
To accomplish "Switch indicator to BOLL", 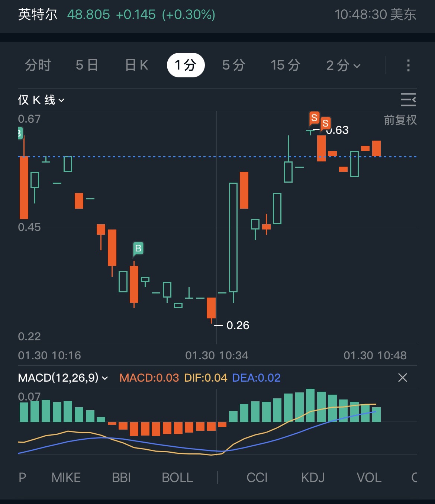I will [177, 478].
